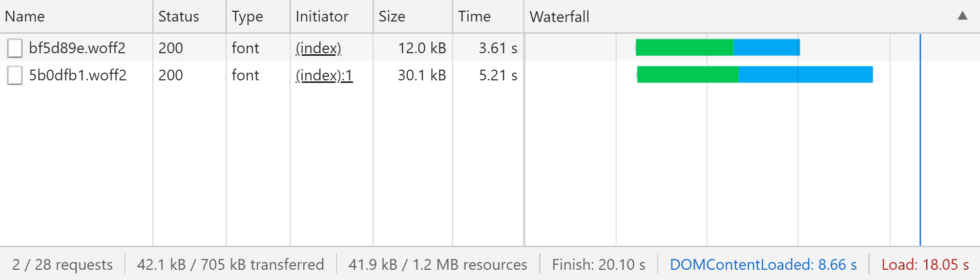Click the Waterfall sort arrow icon
Image resolution: width=980 pixels, height=280 pixels.
click(x=962, y=16)
